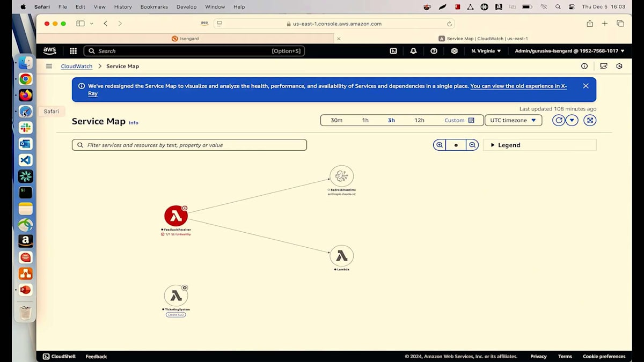The height and width of the screenshot is (362, 644).
Task: Select the Lambda dependency node
Action: click(x=341, y=256)
